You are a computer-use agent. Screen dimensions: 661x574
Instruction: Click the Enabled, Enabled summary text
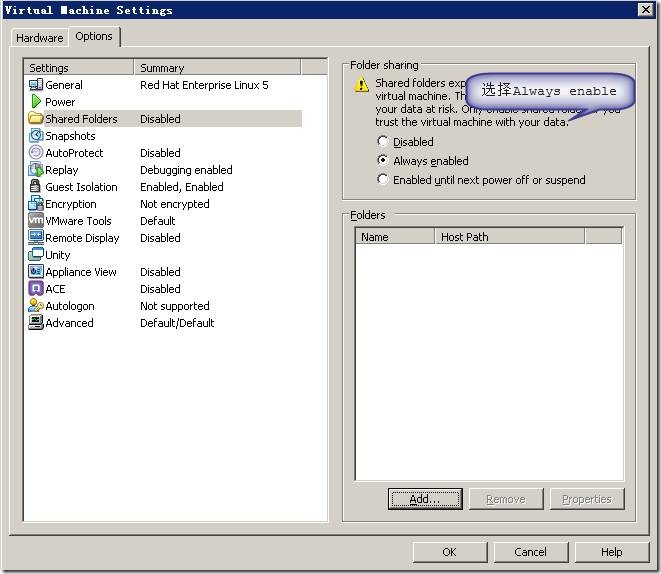(x=182, y=187)
